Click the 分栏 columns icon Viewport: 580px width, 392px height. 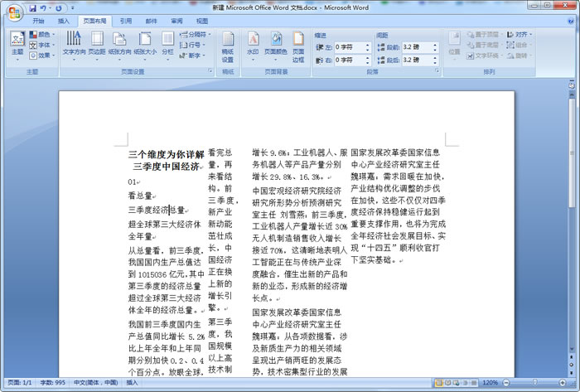pyautogui.click(x=167, y=43)
